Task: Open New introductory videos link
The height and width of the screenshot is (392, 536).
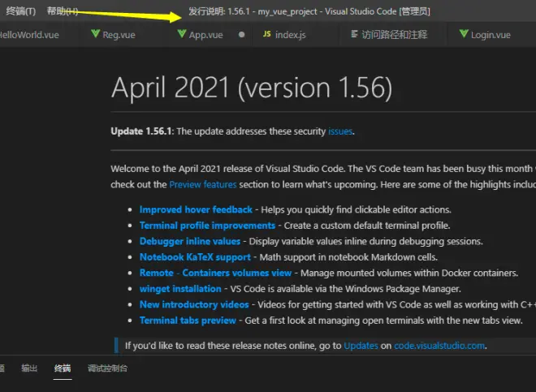Action: point(194,304)
